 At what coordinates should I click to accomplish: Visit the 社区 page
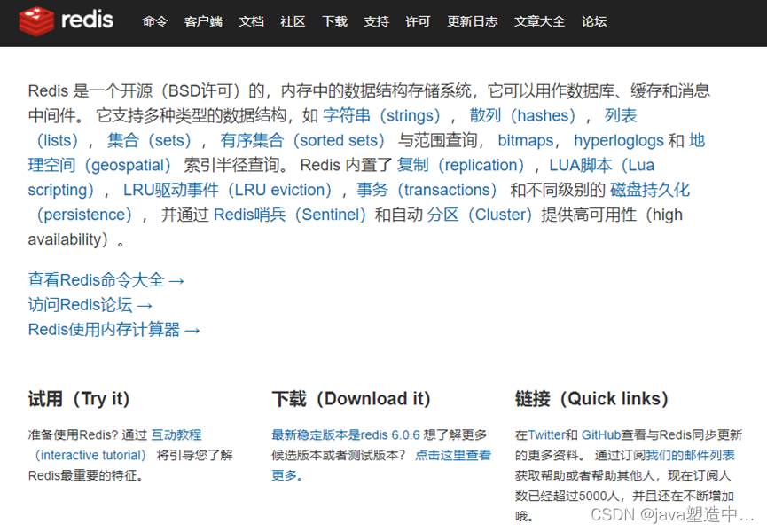[x=293, y=22]
